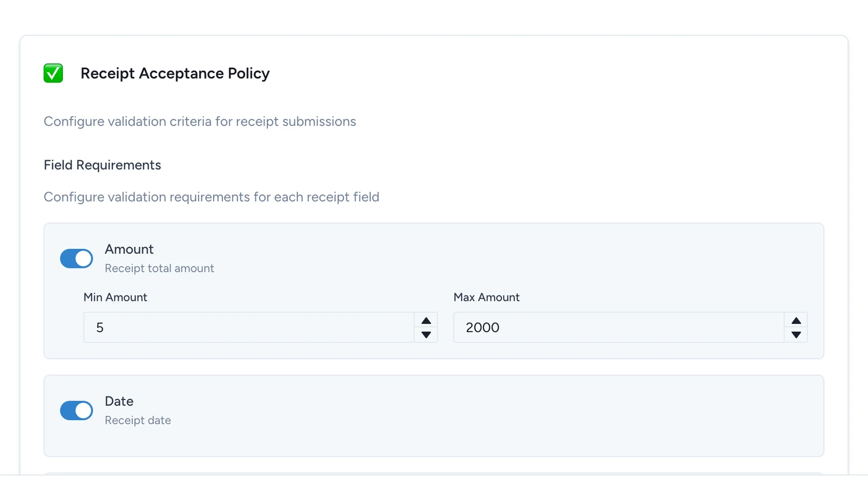This screenshot has width=868, height=488.
Task: Click the Amount field title text
Action: [x=129, y=249]
